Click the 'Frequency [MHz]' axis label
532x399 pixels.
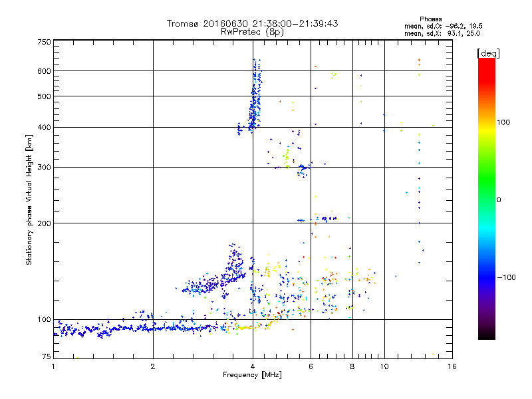pyautogui.click(x=252, y=375)
